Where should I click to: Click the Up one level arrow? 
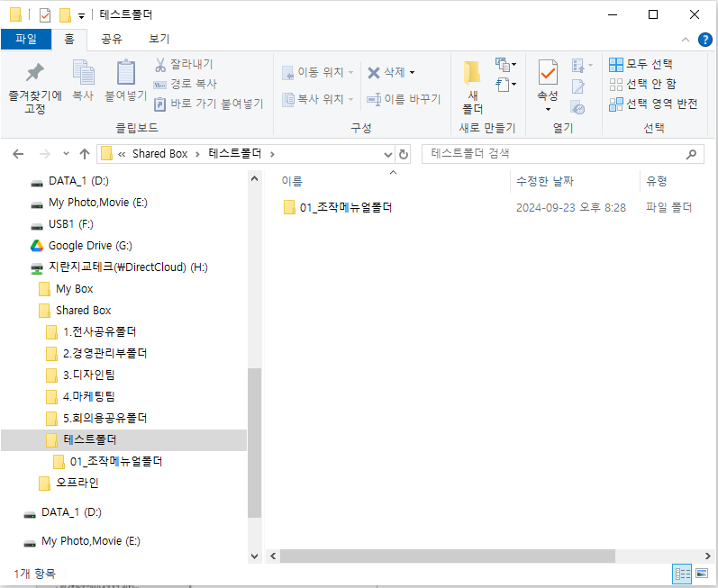85,154
